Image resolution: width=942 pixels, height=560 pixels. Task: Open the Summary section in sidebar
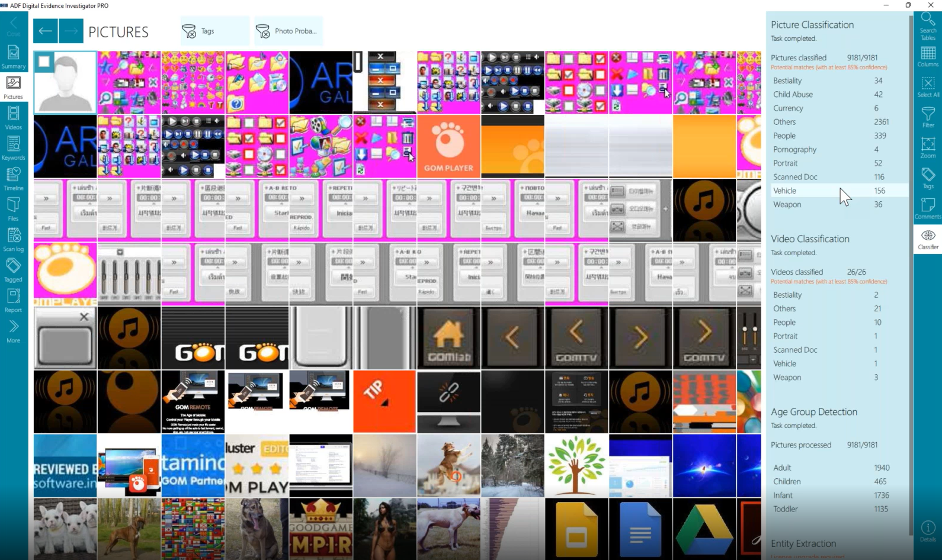(13, 57)
